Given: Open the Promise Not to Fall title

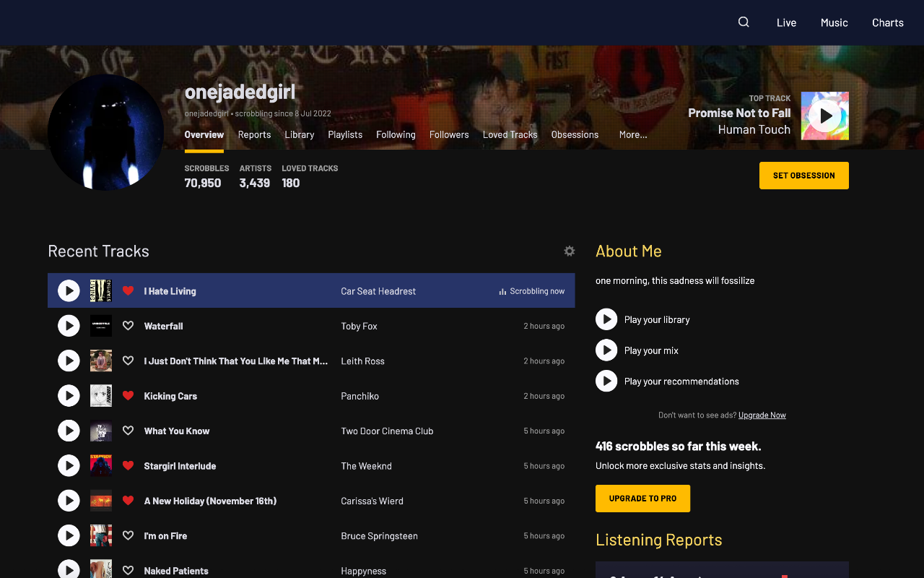Looking at the screenshot, I should click(x=739, y=113).
